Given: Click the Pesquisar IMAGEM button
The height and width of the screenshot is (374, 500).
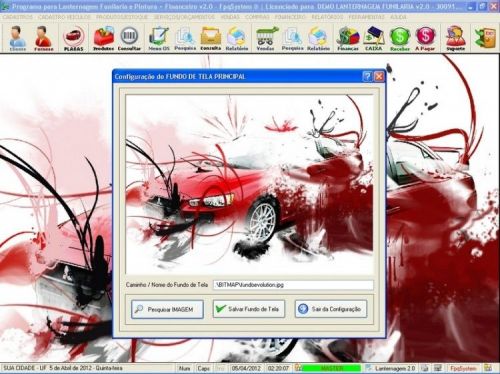Looking at the screenshot, I should coord(167,309).
